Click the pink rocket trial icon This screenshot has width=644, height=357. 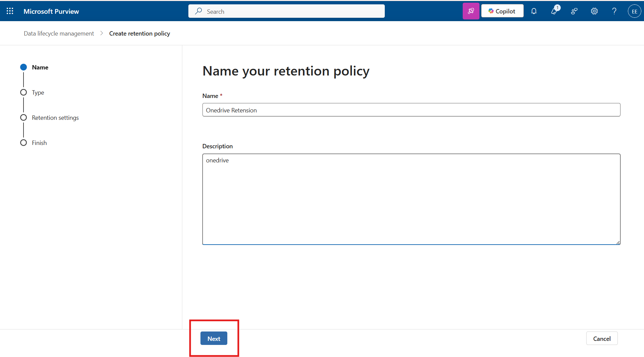pos(471,11)
